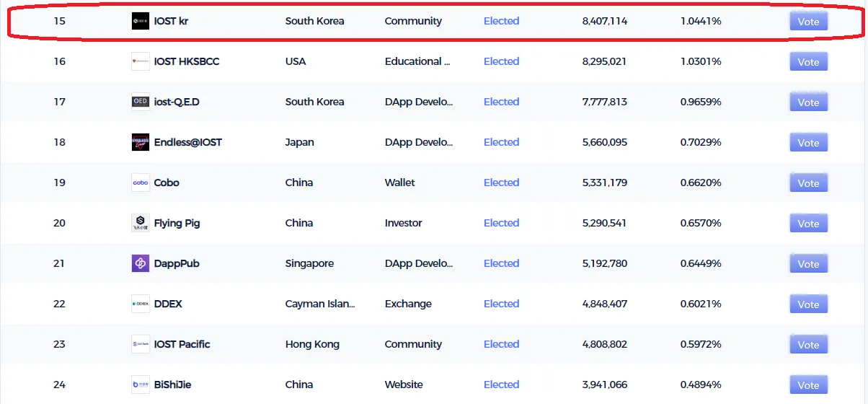Click the Cayman Islands location cell
The height and width of the screenshot is (404, 868).
[x=320, y=304]
